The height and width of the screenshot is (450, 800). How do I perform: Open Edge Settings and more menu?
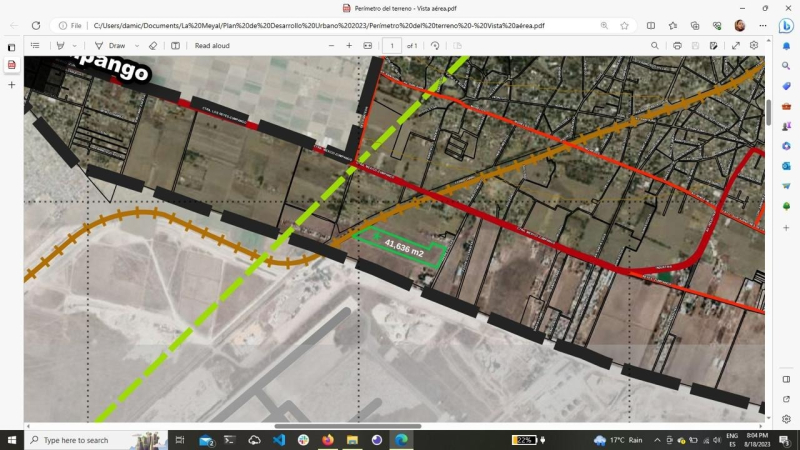763,26
